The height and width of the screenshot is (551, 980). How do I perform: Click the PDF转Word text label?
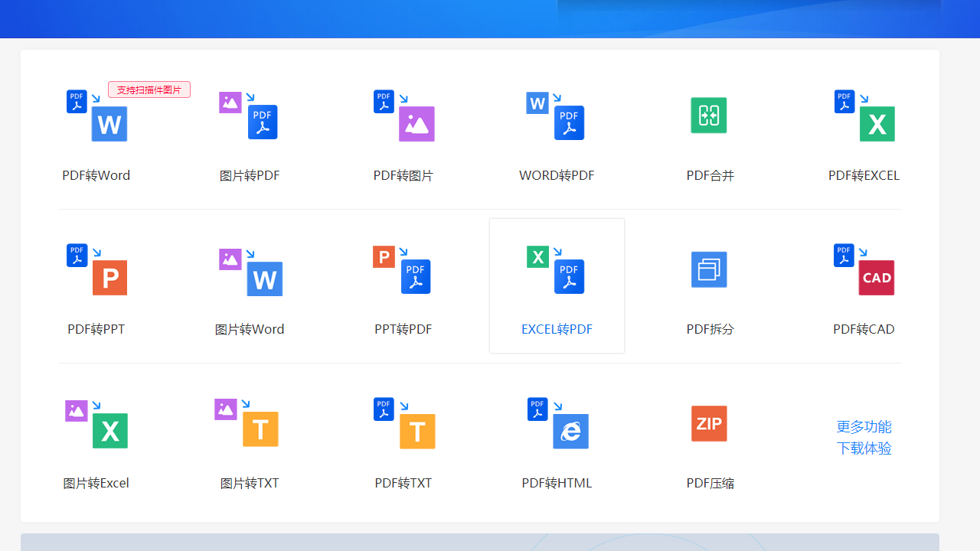96,175
